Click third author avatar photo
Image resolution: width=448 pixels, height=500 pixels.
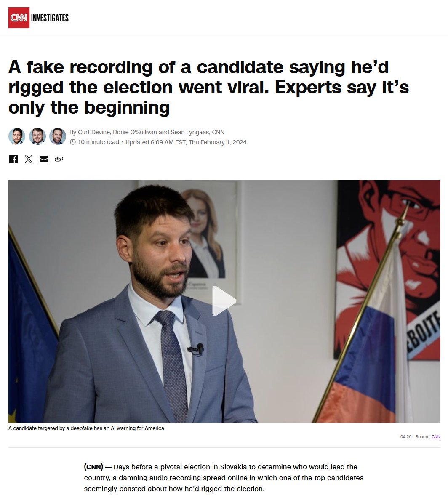(x=58, y=136)
